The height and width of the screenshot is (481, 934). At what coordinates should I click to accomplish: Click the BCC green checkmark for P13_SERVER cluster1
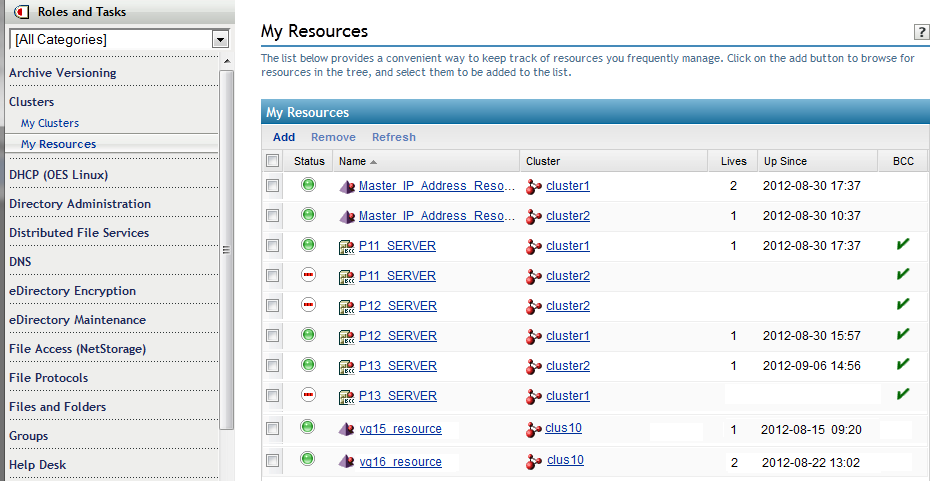903,393
